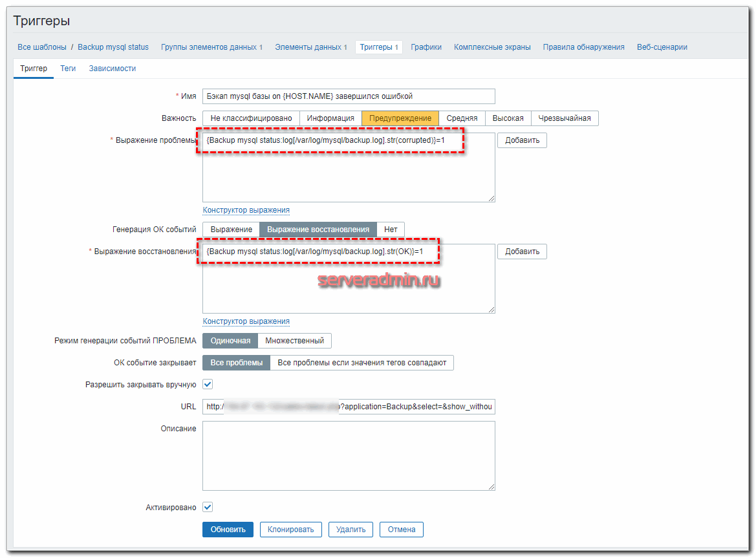Select 'Чрезвычайная' severity option
This screenshot has width=756, height=558.
(x=565, y=118)
